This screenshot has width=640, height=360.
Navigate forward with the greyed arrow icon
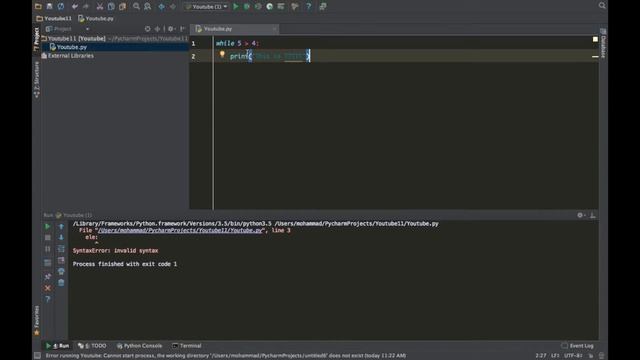coord(173,6)
